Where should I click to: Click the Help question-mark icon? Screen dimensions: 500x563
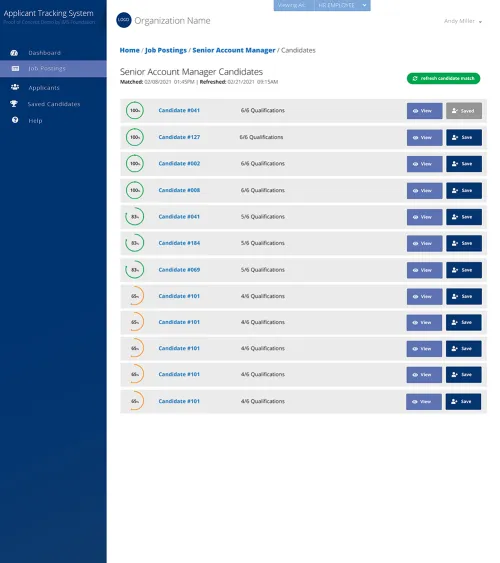click(15, 120)
